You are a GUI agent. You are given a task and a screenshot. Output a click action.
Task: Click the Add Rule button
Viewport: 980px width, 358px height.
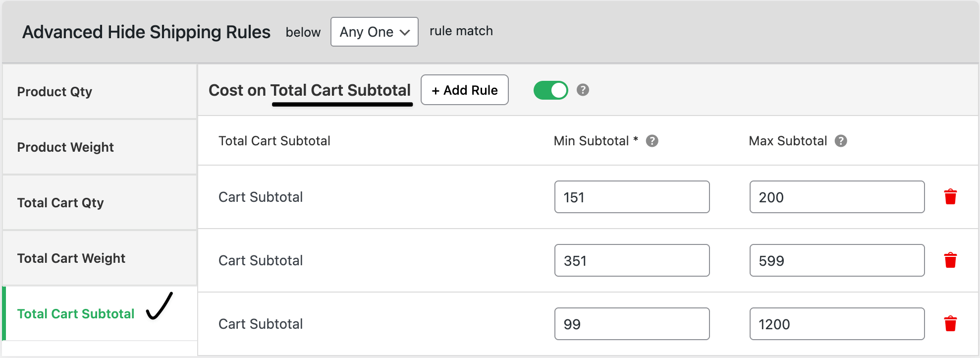pos(464,90)
